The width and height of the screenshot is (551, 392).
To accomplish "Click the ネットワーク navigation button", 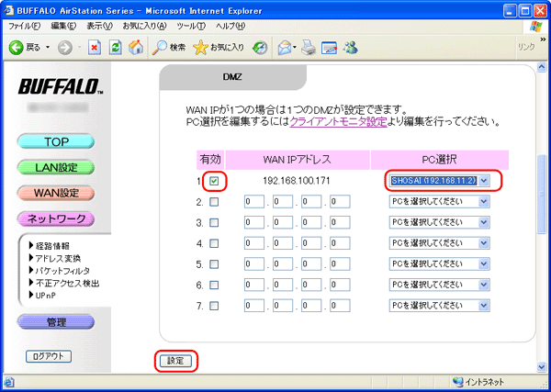I will pos(56,218).
